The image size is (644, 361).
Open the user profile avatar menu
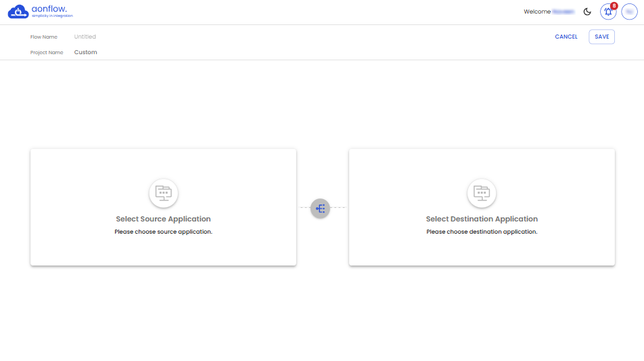pyautogui.click(x=629, y=12)
